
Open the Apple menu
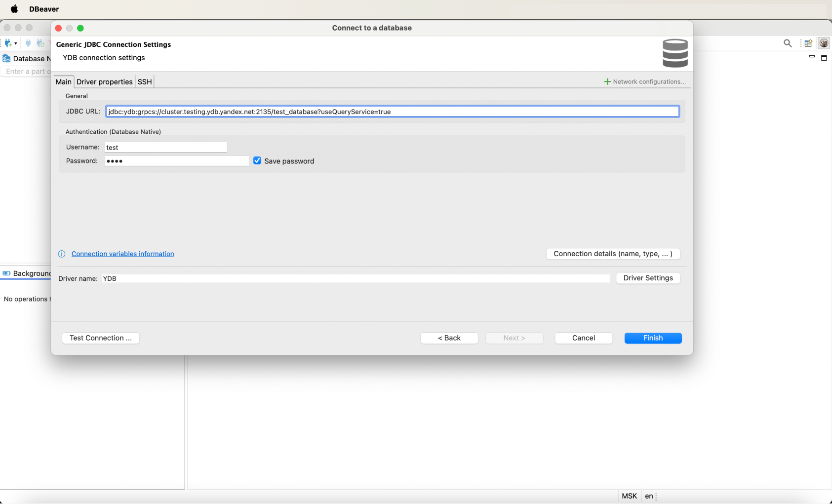point(14,9)
